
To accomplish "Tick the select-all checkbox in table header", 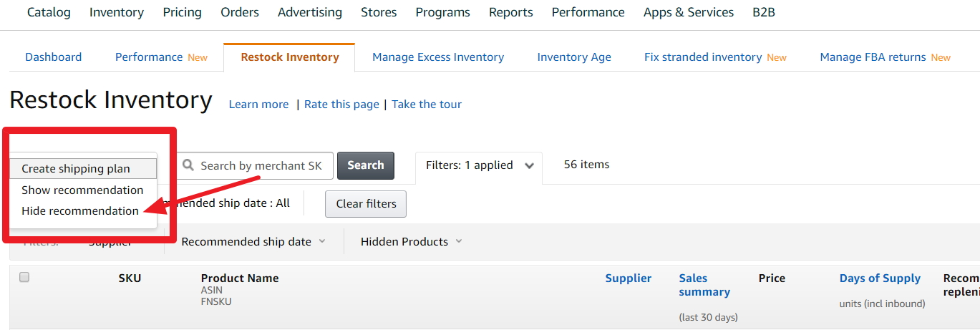I will pos(24,278).
